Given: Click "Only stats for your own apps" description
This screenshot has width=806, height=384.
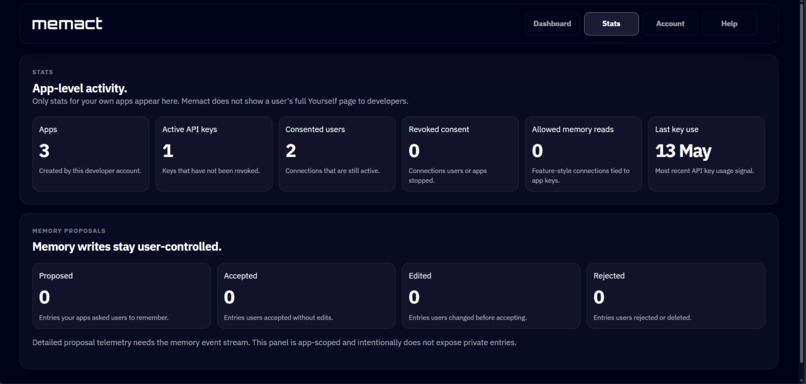Looking at the screenshot, I should (x=220, y=101).
